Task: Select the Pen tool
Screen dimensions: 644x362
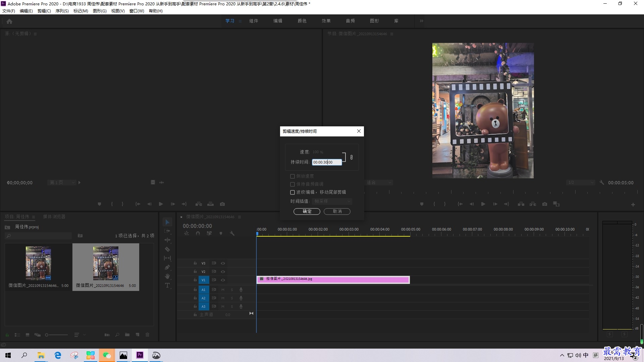Action: (167, 267)
